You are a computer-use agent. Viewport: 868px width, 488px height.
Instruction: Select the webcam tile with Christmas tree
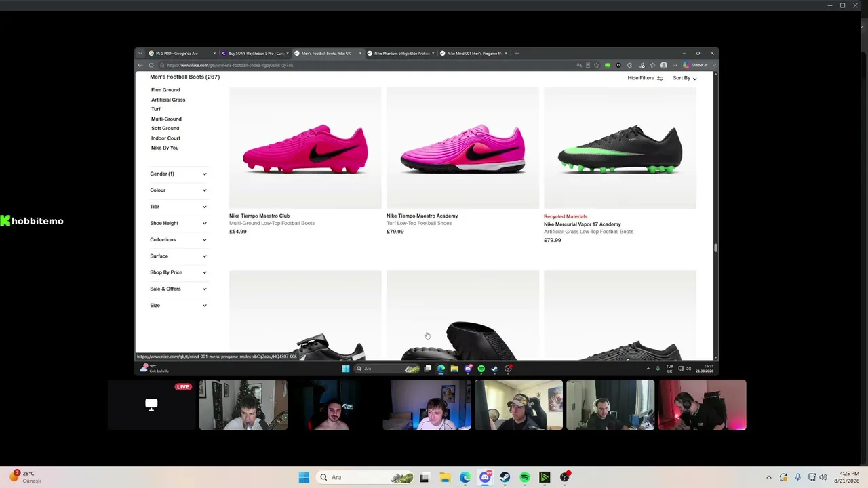point(243,405)
